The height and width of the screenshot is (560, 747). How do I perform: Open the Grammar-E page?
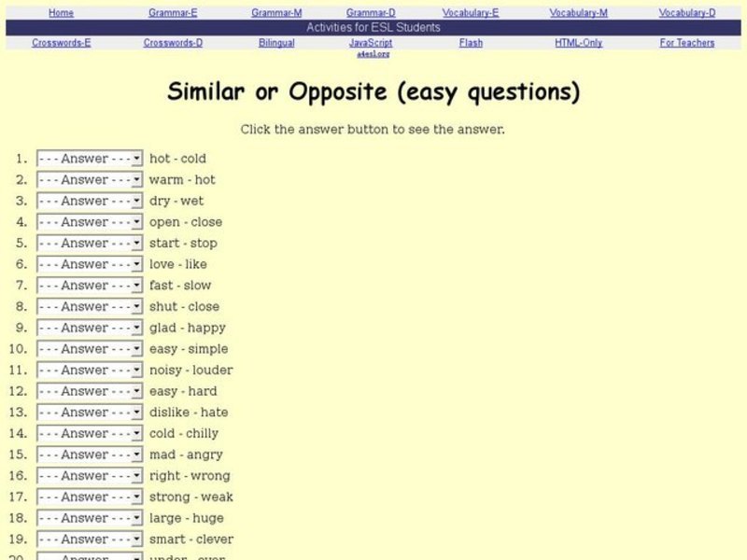[x=172, y=12]
